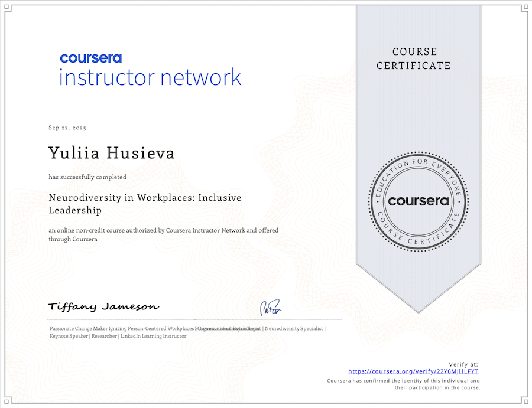Click the Tiffany Jameson signature

(x=103, y=307)
